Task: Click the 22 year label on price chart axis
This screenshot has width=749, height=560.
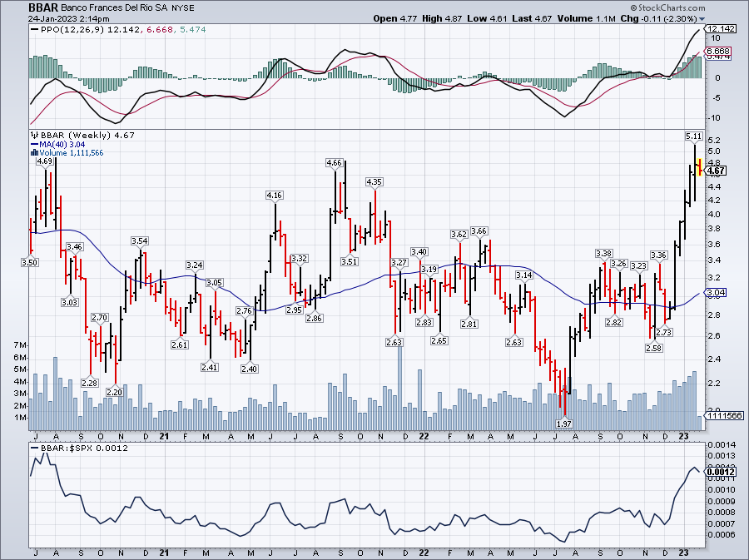Action: click(x=425, y=435)
